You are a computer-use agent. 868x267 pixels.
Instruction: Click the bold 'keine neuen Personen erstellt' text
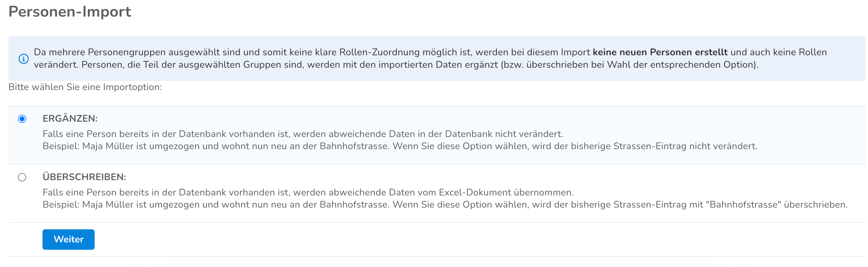click(660, 52)
